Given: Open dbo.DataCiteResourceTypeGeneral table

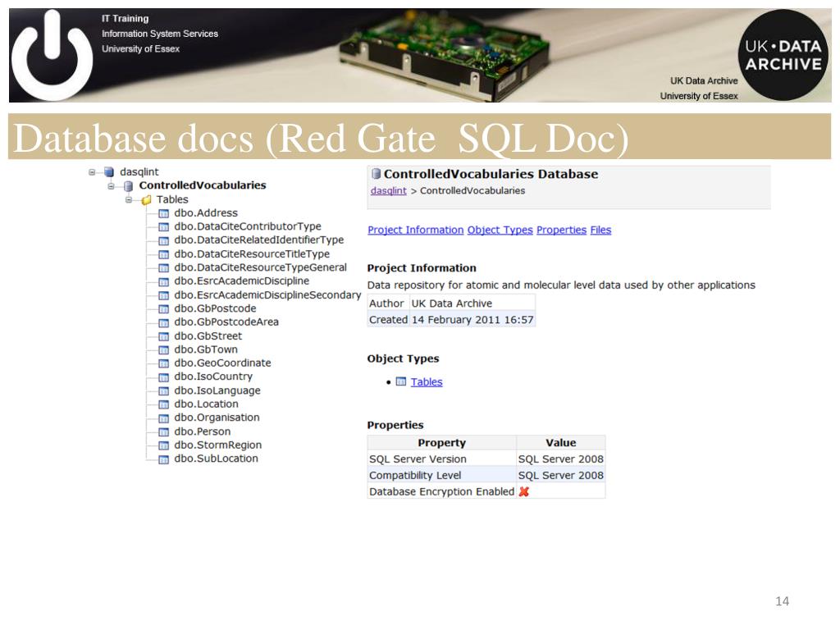Looking at the screenshot, I should pyautogui.click(x=260, y=267).
